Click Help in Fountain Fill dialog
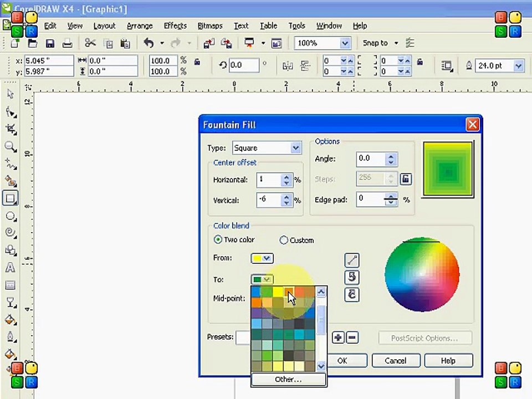 tap(448, 361)
